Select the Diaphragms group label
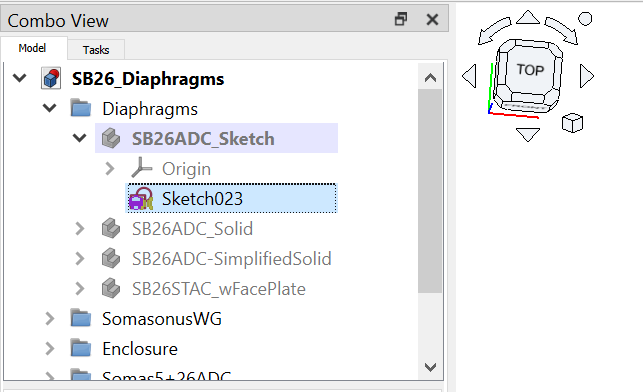Image resolution: width=643 pixels, height=392 pixels. click(150, 109)
